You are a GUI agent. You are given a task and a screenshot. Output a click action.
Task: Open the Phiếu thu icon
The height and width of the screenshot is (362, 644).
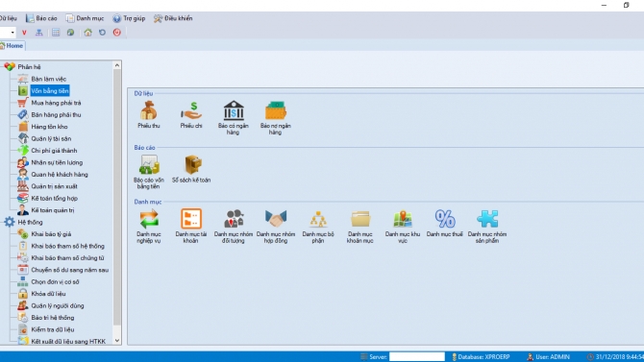tap(149, 115)
